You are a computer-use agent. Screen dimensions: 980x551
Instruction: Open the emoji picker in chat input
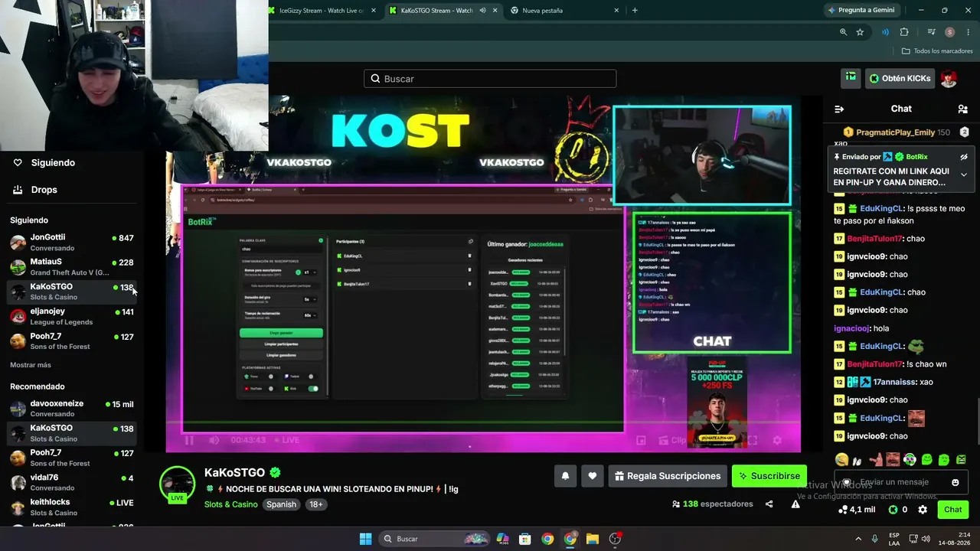pyautogui.click(x=955, y=482)
